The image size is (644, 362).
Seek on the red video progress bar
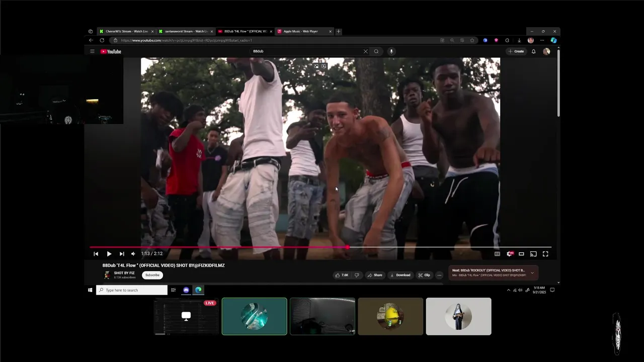[x=320, y=247]
